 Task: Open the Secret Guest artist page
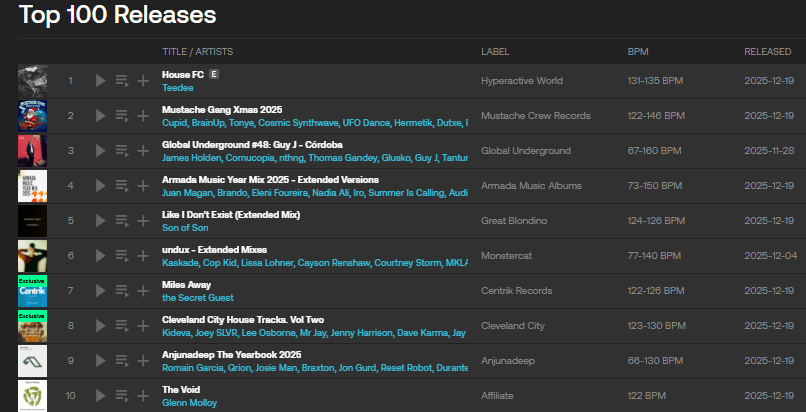200,298
